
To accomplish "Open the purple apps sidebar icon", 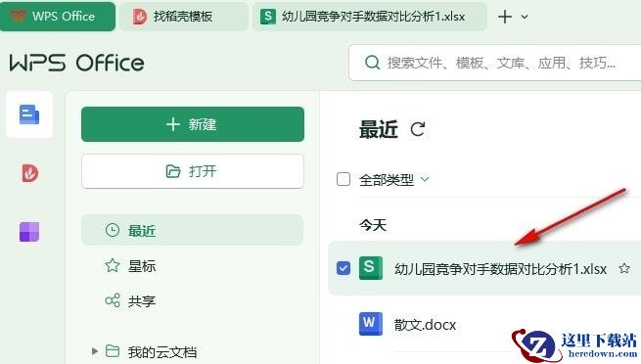I will click(x=29, y=232).
